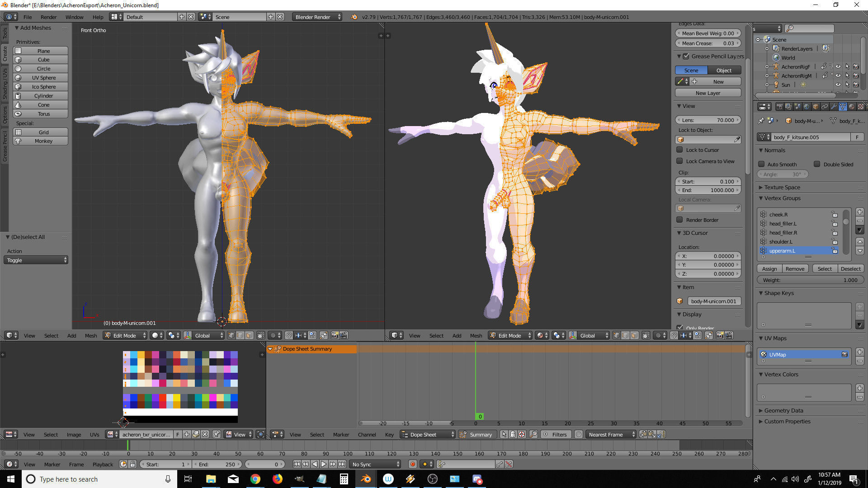Open Chrome from the taskbar
The image size is (868, 488).
(255, 479)
